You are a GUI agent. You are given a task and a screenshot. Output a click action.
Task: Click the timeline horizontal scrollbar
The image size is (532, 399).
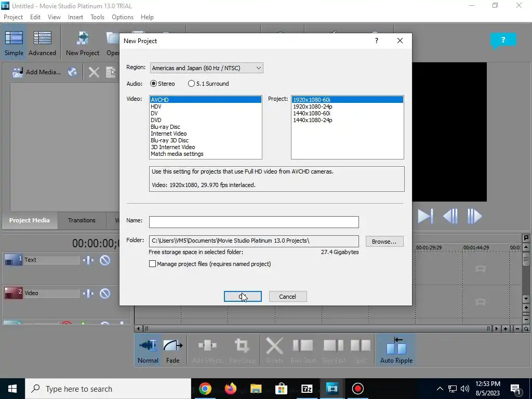click(317, 328)
